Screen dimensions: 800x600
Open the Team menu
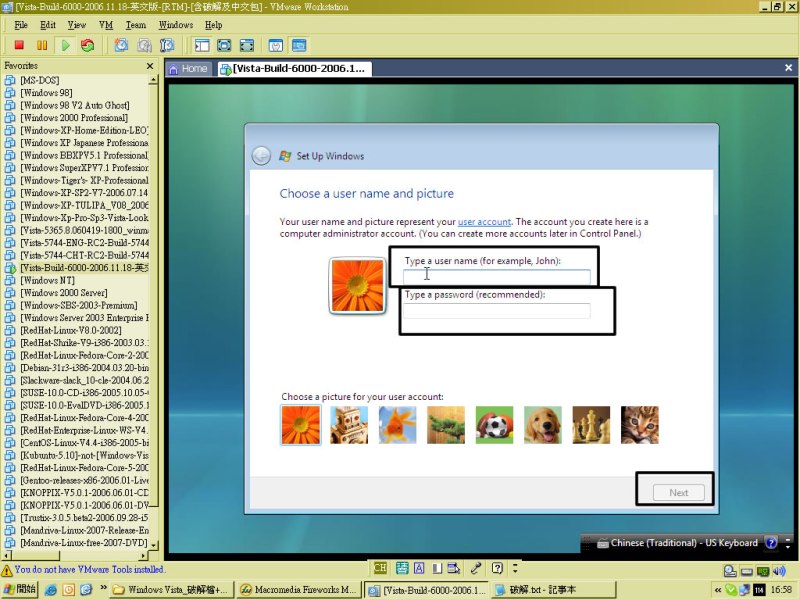click(136, 25)
